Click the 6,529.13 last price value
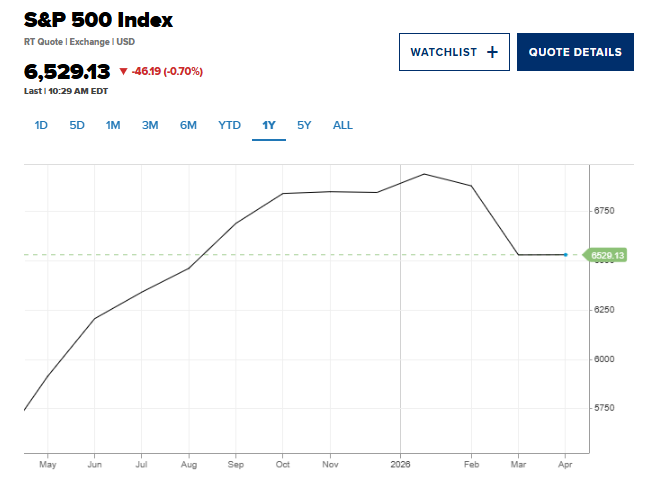Screen dimensions: 658x488 coord(66,72)
